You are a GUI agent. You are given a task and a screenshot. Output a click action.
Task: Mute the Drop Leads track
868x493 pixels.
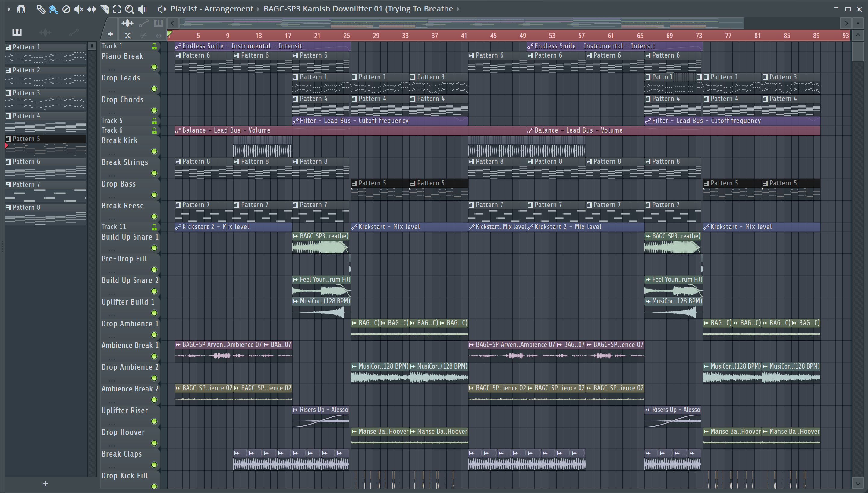coord(154,89)
